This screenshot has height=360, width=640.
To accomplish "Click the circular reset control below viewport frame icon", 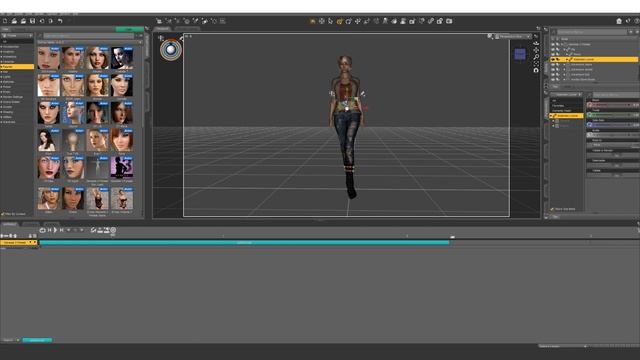I will pyautogui.click(x=536, y=70).
